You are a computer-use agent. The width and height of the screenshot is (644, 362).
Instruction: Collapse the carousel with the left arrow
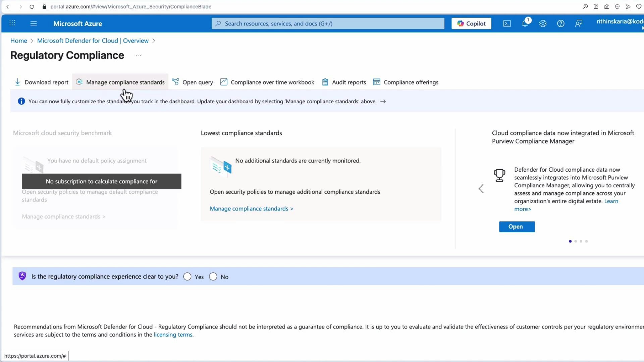click(x=481, y=188)
